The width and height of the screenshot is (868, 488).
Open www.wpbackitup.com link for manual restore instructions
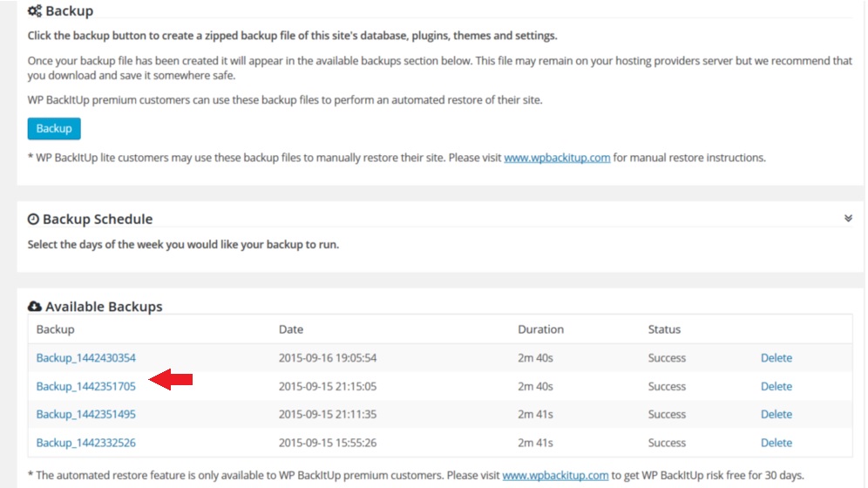click(557, 158)
